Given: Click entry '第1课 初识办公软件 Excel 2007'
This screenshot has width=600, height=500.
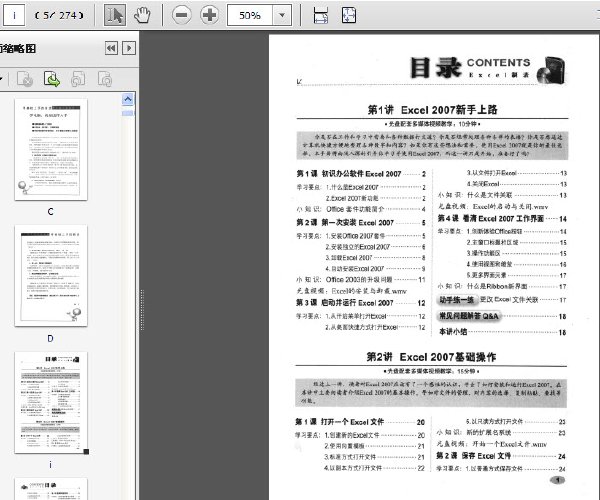Looking at the screenshot, I should [x=361, y=174].
